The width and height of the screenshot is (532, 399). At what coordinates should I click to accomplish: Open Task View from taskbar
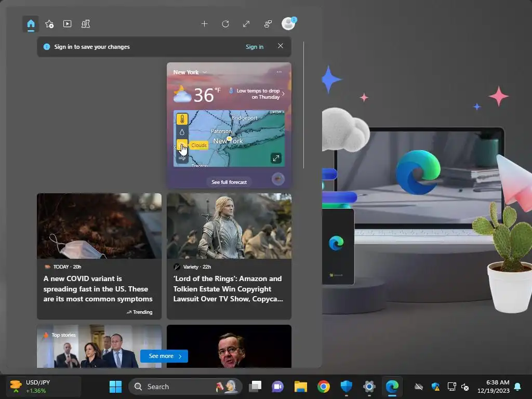point(255,387)
